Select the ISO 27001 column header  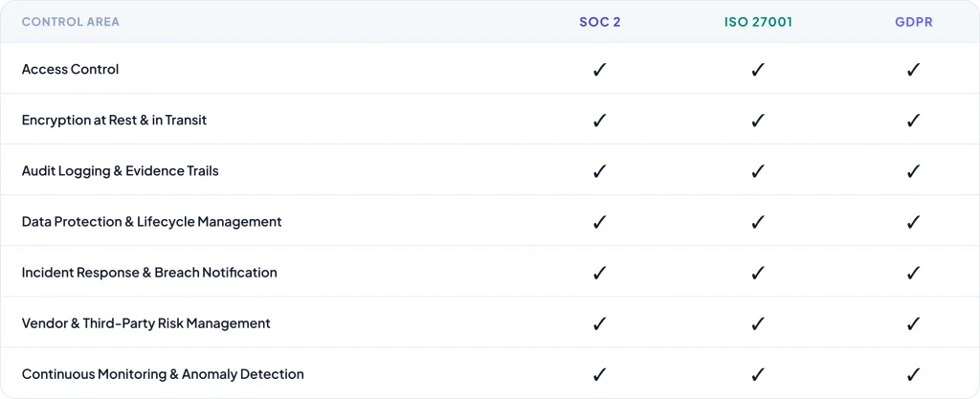click(x=757, y=22)
